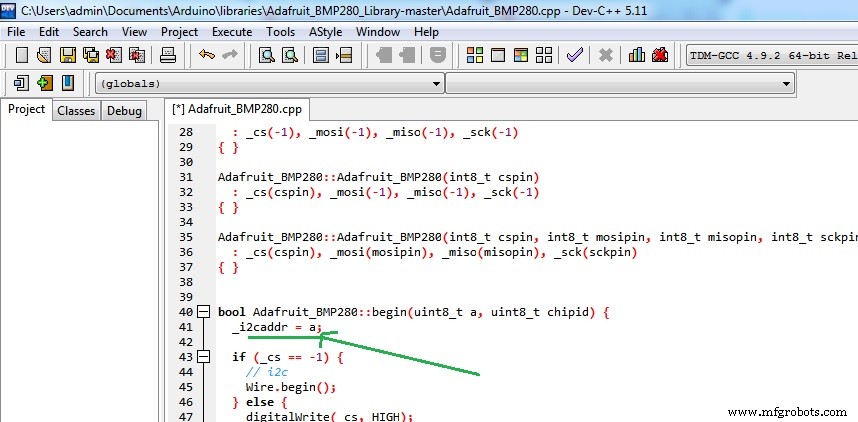Click the Save file floppy icon
The width and height of the screenshot is (858, 422).
[x=68, y=55]
